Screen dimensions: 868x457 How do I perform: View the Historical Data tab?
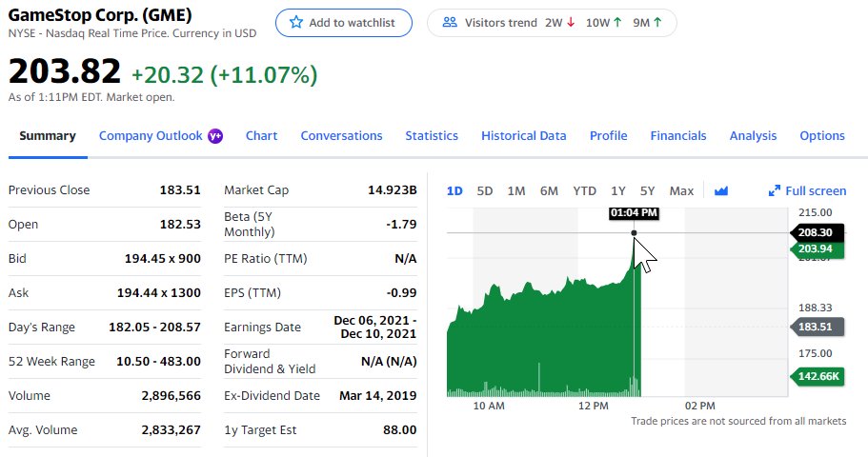[524, 136]
